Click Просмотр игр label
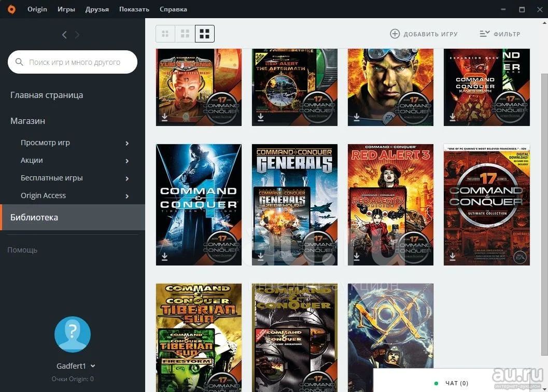The height and width of the screenshot is (392, 548). [45, 143]
